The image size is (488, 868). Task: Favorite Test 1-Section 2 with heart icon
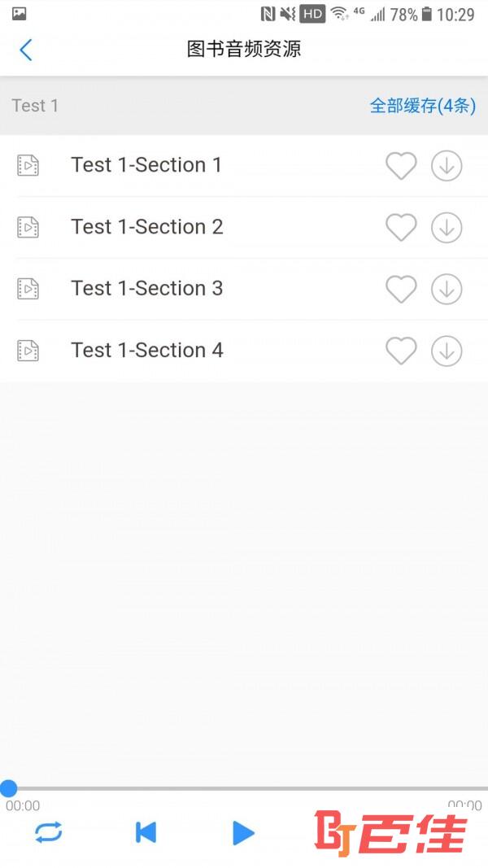401,228
